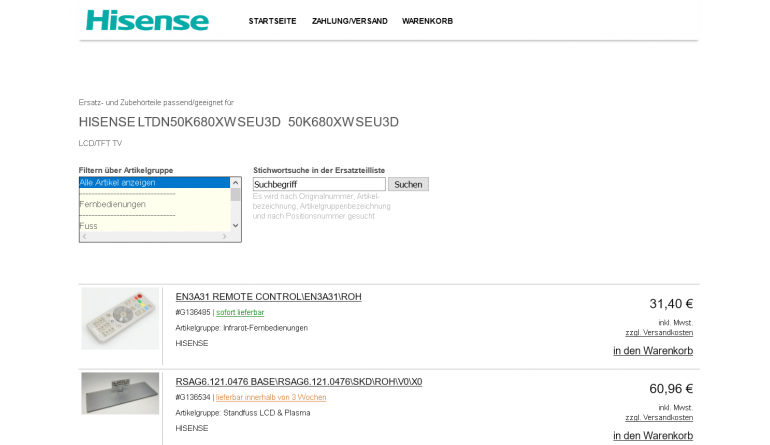Viewport: 770px width, 445px height.
Task: Click the Suchen button
Action: point(408,184)
